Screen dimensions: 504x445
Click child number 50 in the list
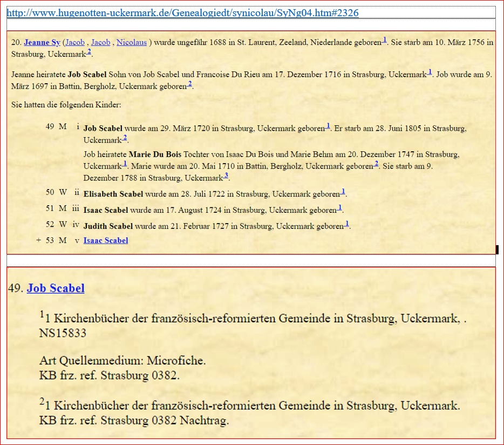point(50,192)
